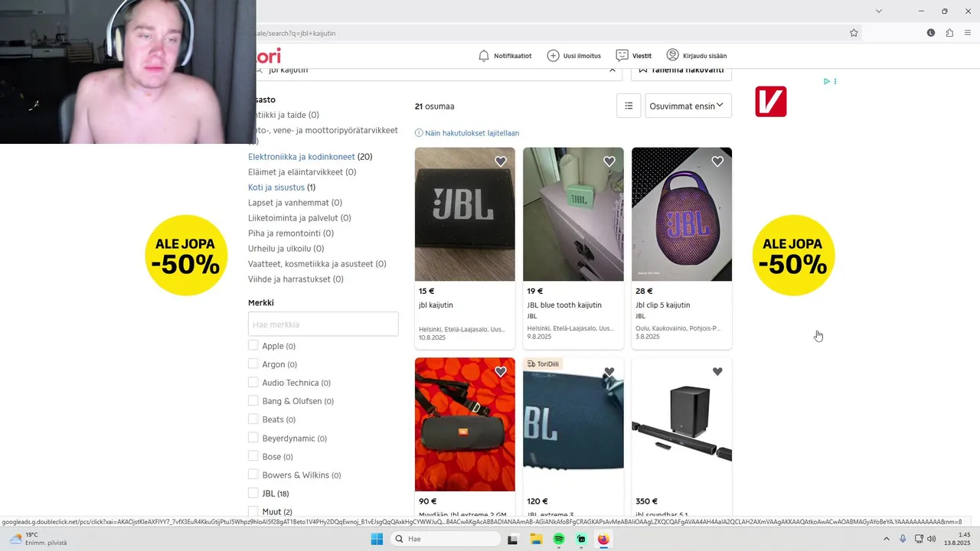The width and height of the screenshot is (980, 551).
Task: Open the black JBL speaker thumbnail for 15 €
Action: coord(465,214)
